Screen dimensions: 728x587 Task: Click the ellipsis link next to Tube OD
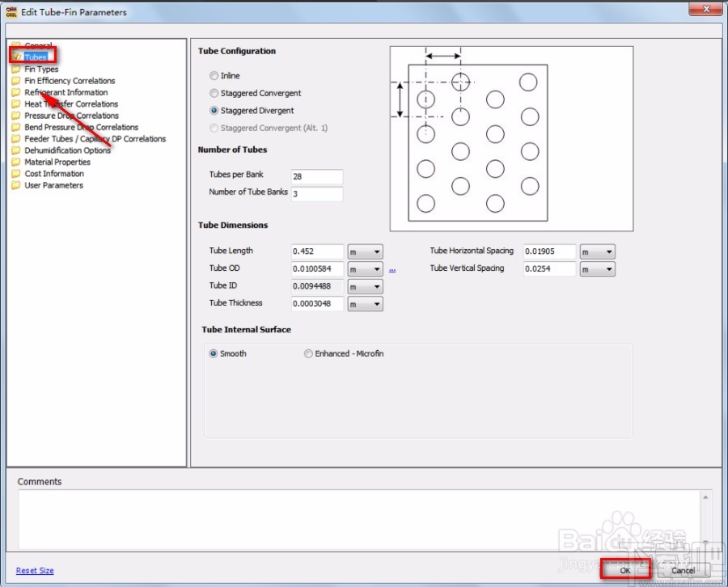coord(392,270)
